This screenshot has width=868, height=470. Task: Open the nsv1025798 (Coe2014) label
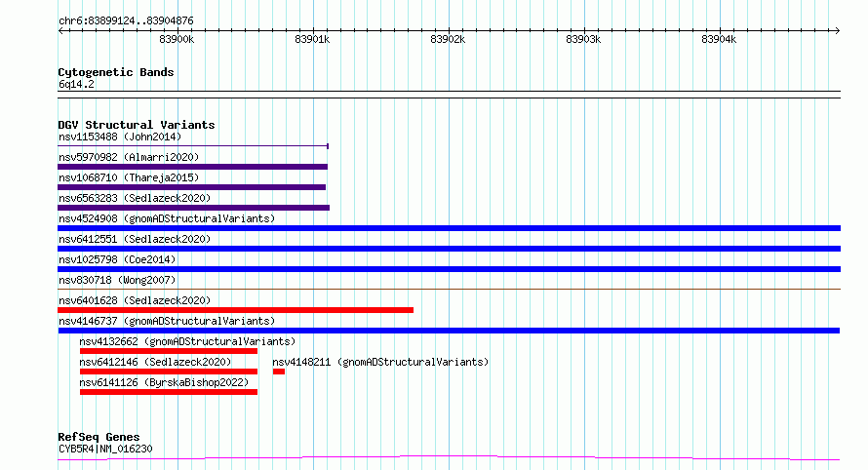(x=117, y=259)
